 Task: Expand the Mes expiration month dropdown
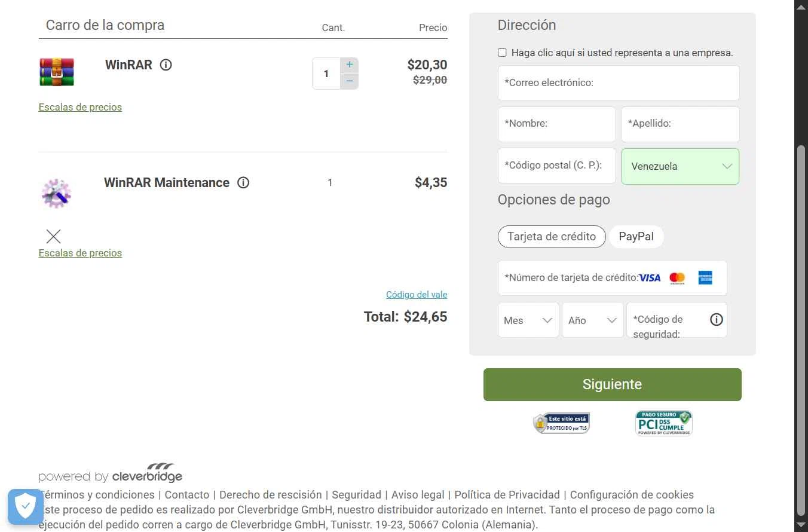(x=528, y=320)
